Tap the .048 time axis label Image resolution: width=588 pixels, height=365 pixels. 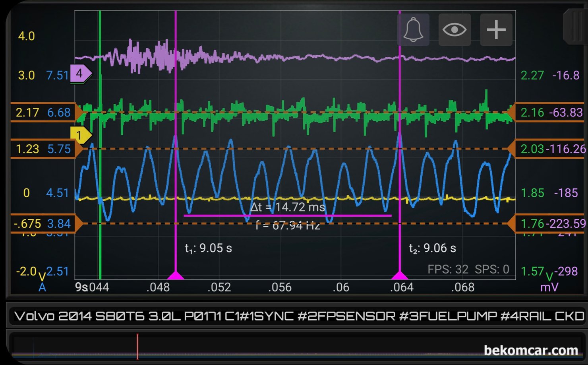158,287
